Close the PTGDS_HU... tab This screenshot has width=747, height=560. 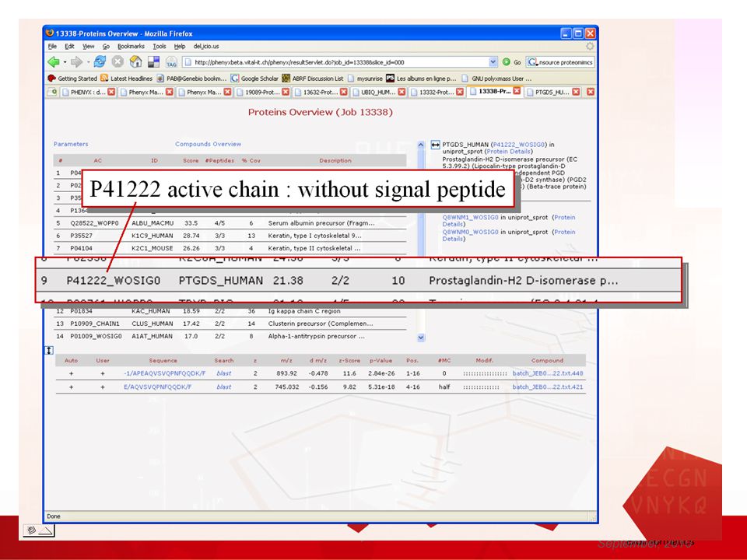pos(576,92)
